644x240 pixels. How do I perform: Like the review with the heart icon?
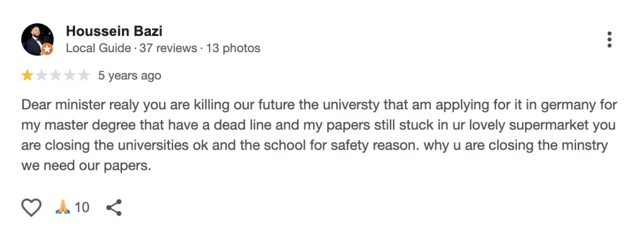[x=31, y=207]
